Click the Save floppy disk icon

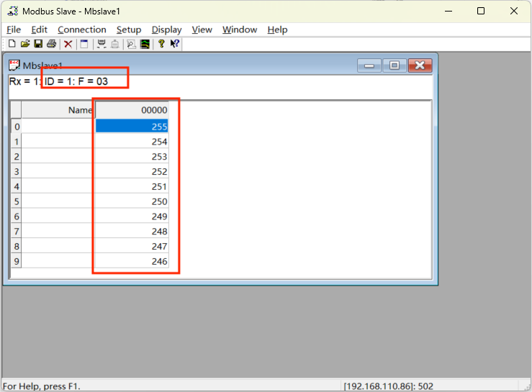click(x=38, y=44)
